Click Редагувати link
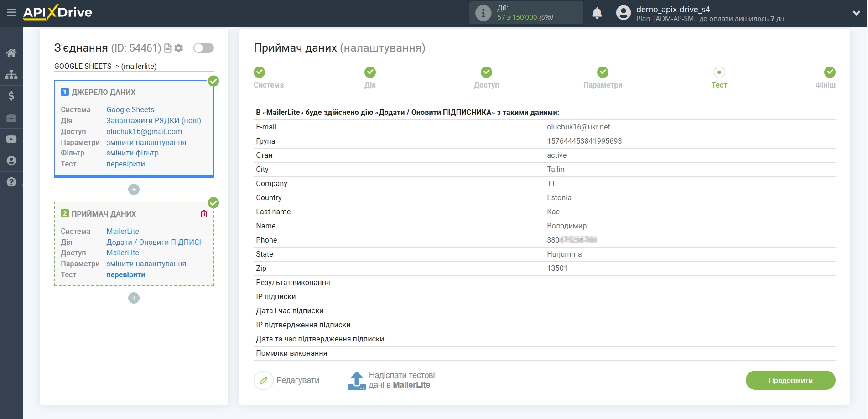Screen dimensions: 868x419 pos(298,380)
